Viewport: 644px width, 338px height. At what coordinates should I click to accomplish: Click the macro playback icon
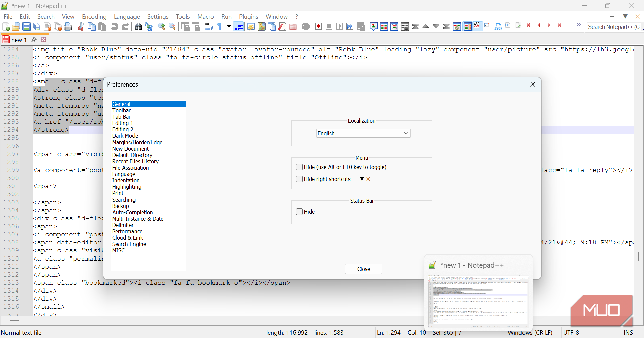(x=339, y=26)
